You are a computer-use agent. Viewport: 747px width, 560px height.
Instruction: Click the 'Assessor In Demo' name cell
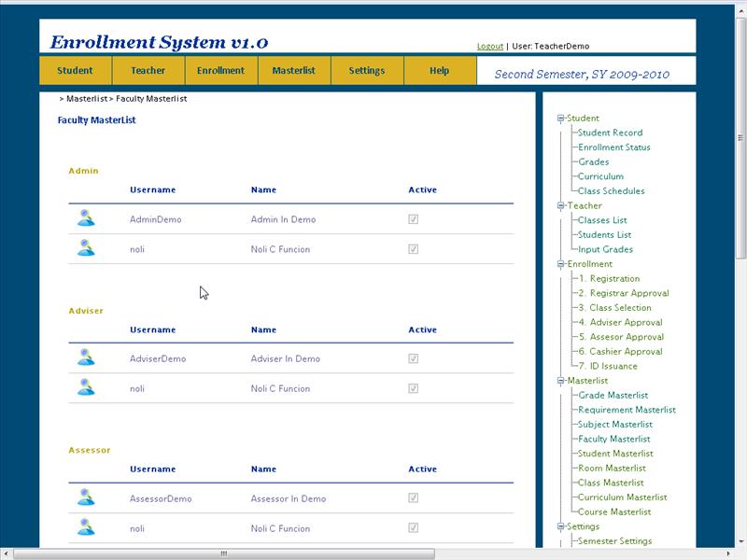pos(289,498)
